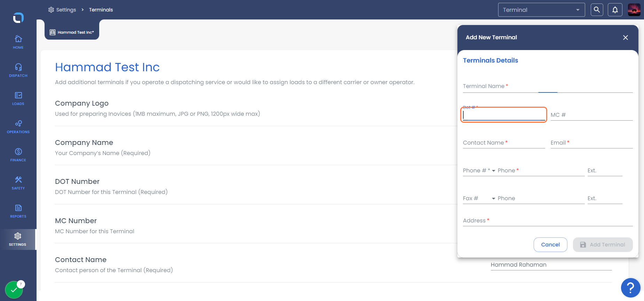Click the Add Terminal button
644x301 pixels.
pos(603,245)
